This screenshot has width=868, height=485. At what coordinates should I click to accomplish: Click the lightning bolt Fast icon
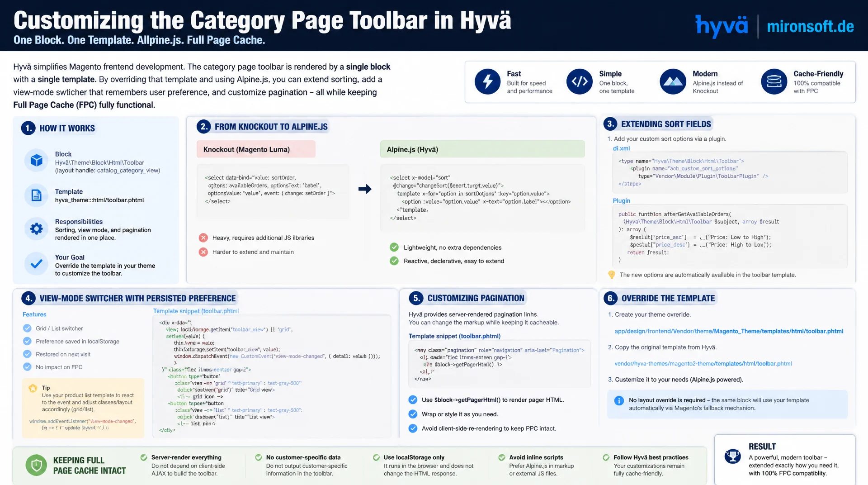[487, 81]
